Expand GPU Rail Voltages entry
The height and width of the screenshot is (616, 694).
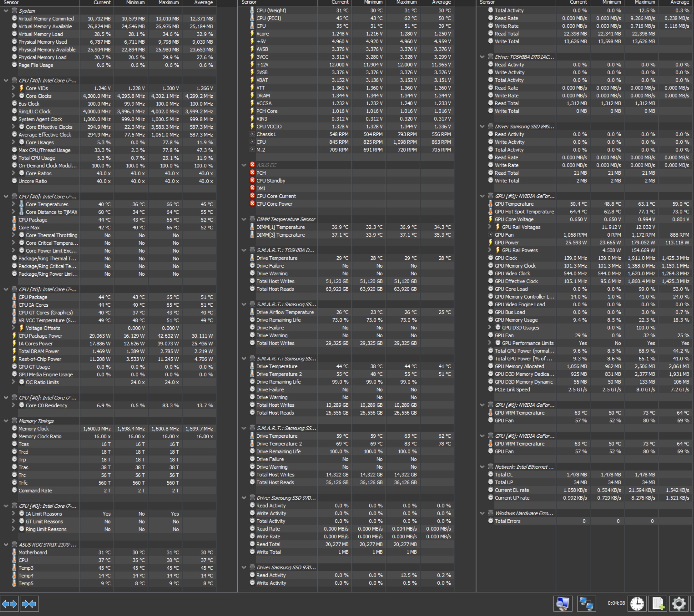pyautogui.click(x=490, y=227)
